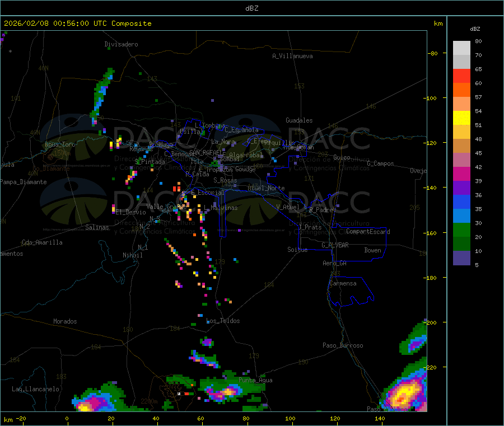Click the Atuel_Norte label
The height and width of the screenshot is (426, 504).
tap(266, 188)
